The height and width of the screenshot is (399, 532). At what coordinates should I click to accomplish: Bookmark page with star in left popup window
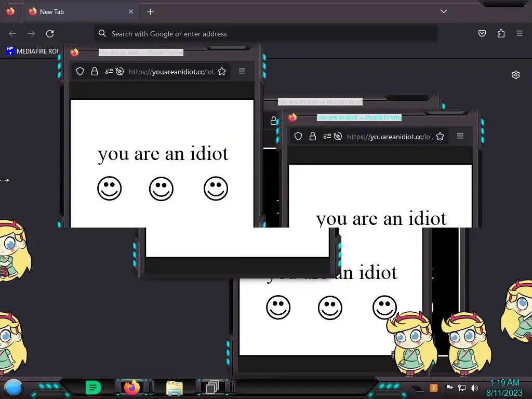point(222,71)
